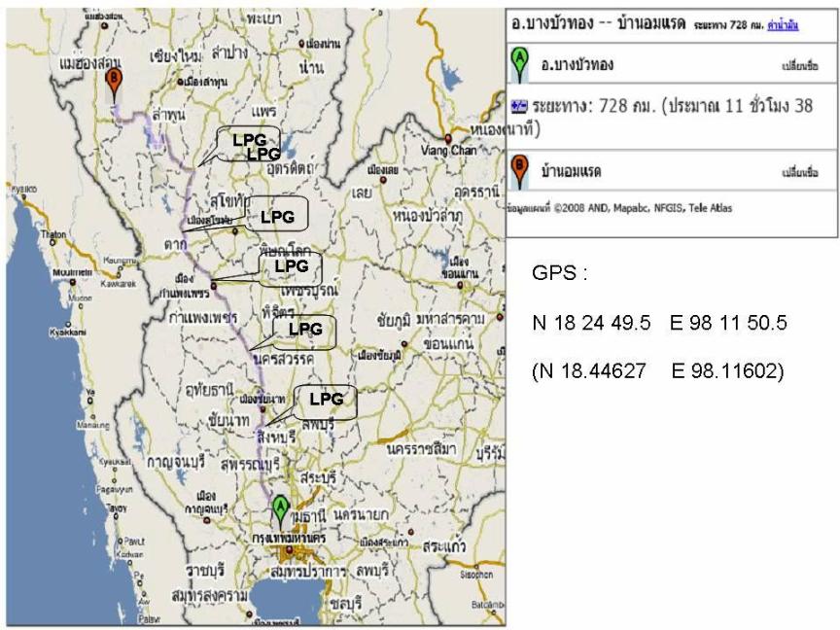Select the LPG callout near พิษณุโลก
The image size is (840, 630).
(x=291, y=264)
